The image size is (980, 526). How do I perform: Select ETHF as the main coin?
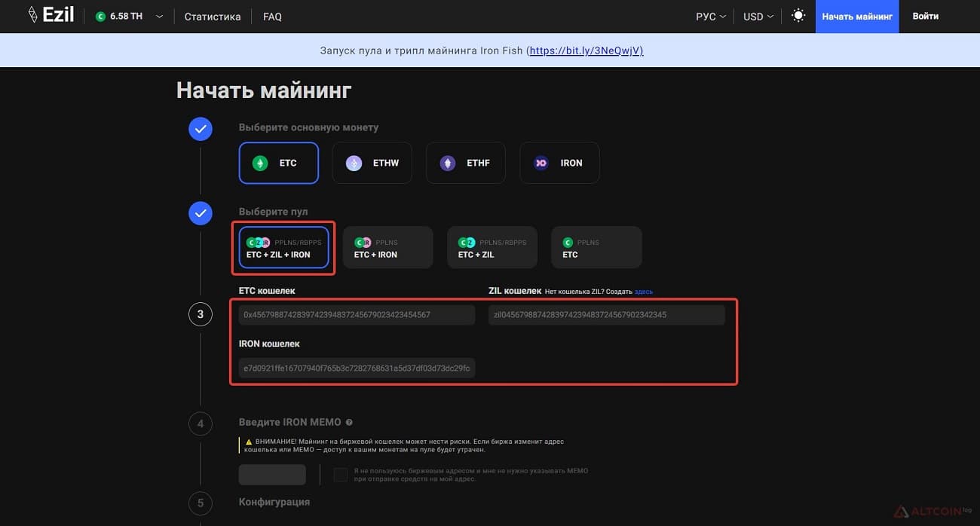(x=466, y=163)
